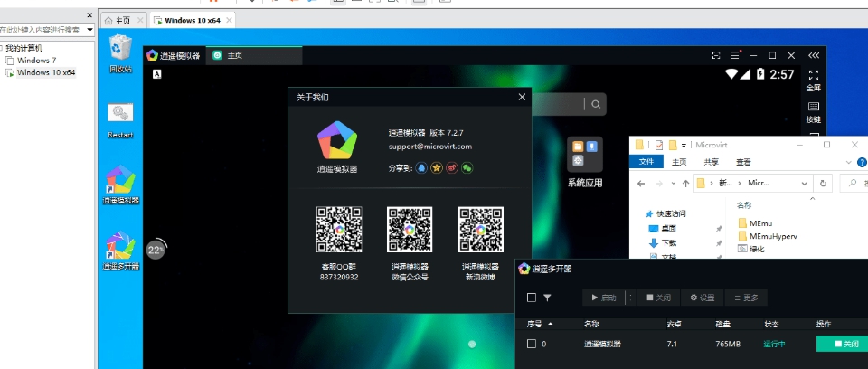This screenshot has width=868, height=369.
Task: Open the MEmuHyperv folder in Explorer
Action: (x=769, y=236)
